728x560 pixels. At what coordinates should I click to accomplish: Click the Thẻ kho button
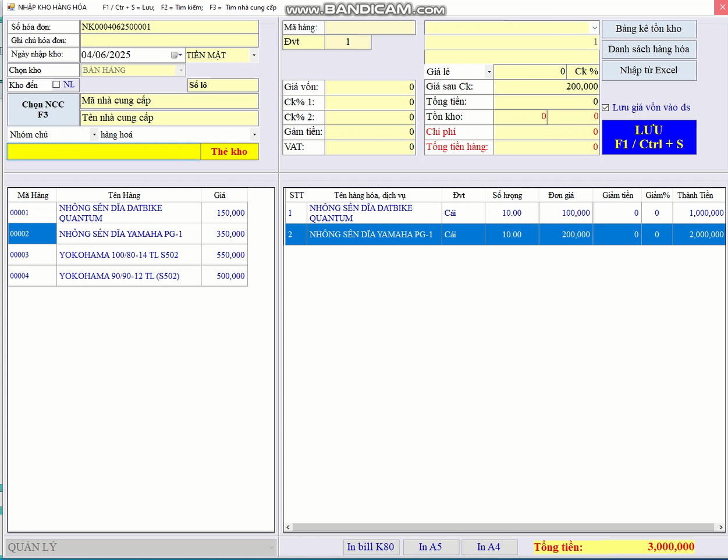tap(229, 152)
